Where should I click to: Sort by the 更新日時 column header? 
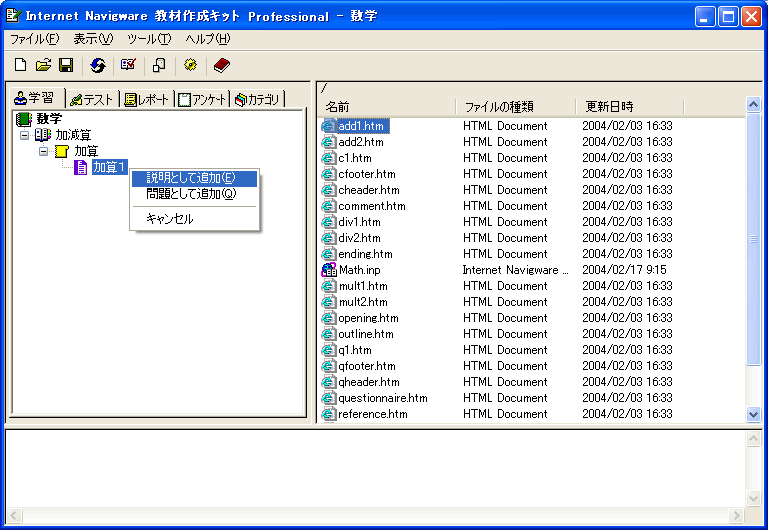click(x=629, y=106)
